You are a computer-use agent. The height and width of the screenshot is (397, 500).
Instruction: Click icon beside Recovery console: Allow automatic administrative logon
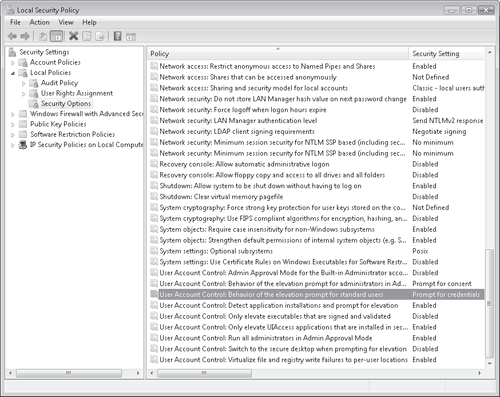(154, 164)
